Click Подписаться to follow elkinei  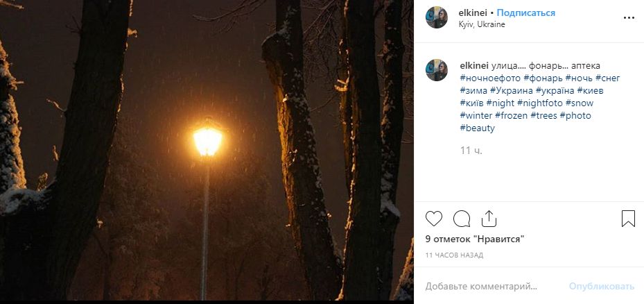tap(526, 13)
